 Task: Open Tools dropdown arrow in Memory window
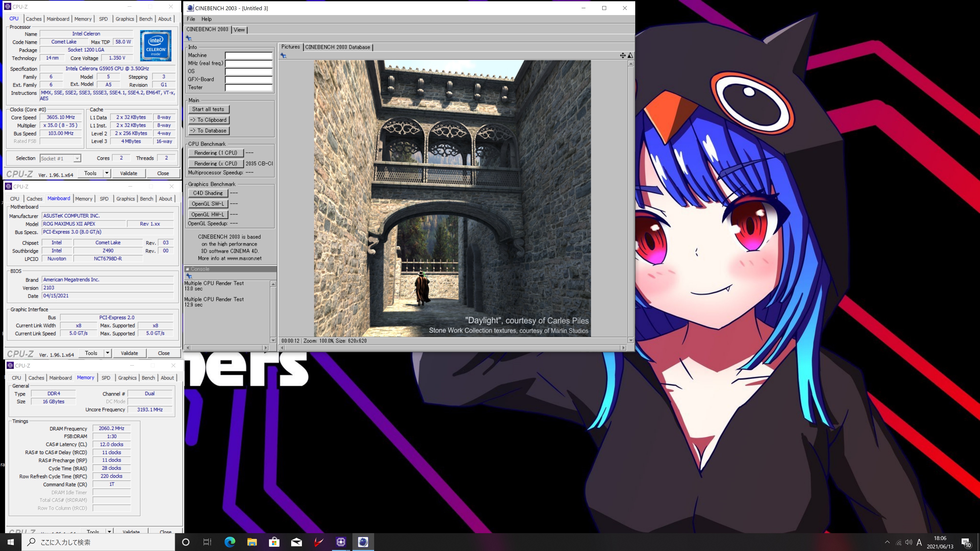click(x=109, y=531)
